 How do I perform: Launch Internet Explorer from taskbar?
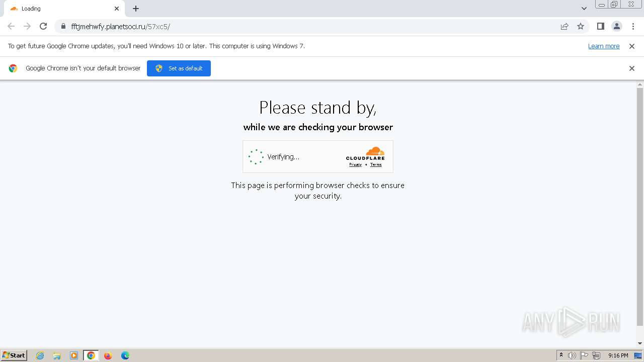tap(40, 355)
